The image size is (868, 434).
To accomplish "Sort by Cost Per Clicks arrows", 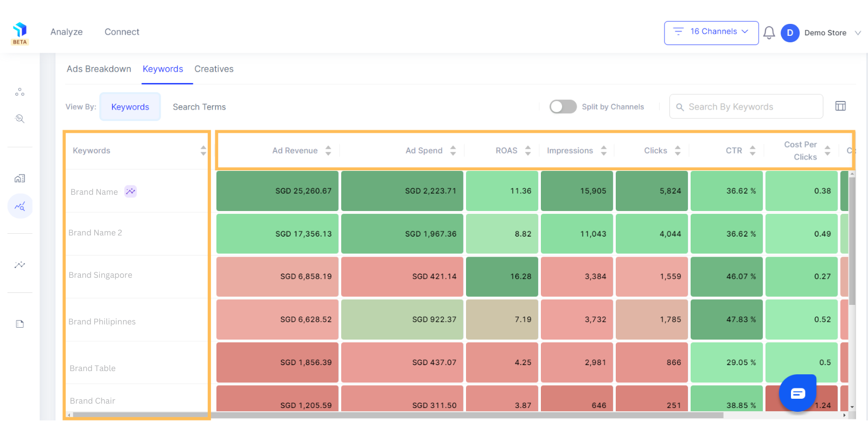I will pos(827,150).
